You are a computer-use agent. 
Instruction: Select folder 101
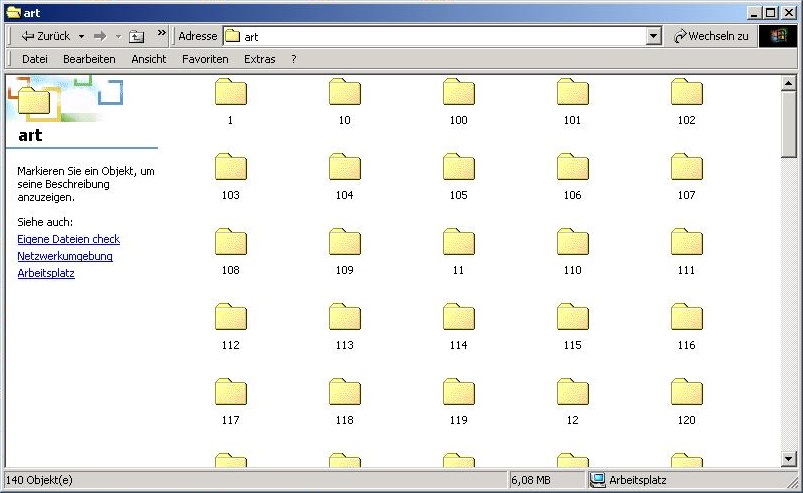(573, 102)
